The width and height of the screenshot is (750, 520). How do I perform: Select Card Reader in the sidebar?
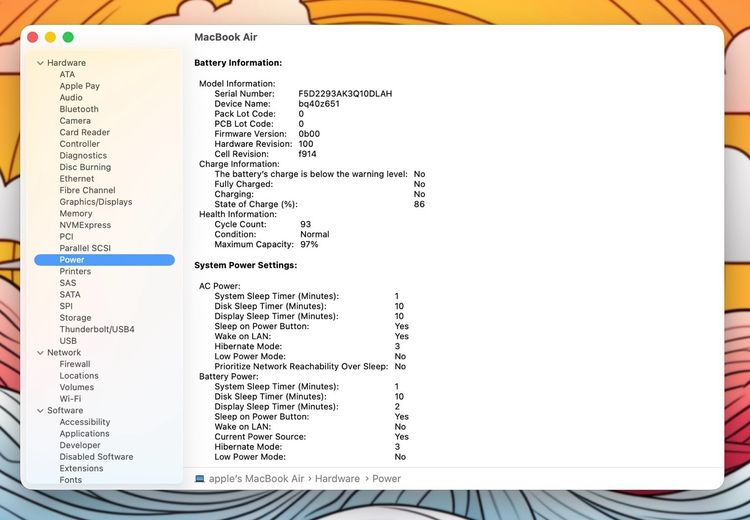point(85,133)
